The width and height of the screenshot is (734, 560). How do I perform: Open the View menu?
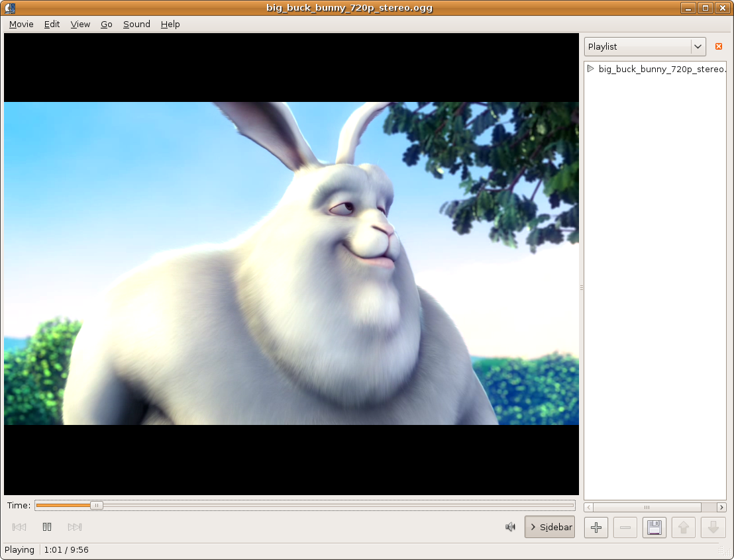click(x=80, y=24)
